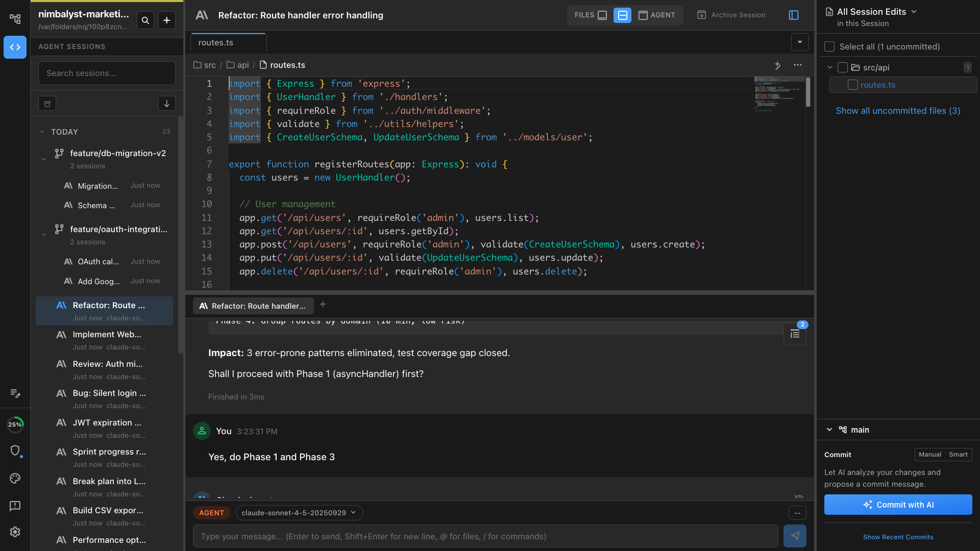
Task: Open Show all uncommitted files link
Action: [898, 111]
